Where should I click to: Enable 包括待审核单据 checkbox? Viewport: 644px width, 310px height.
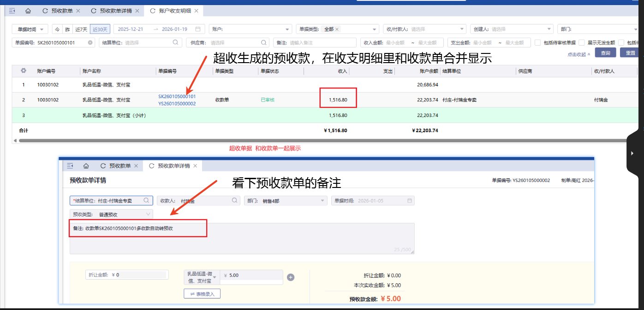click(538, 43)
